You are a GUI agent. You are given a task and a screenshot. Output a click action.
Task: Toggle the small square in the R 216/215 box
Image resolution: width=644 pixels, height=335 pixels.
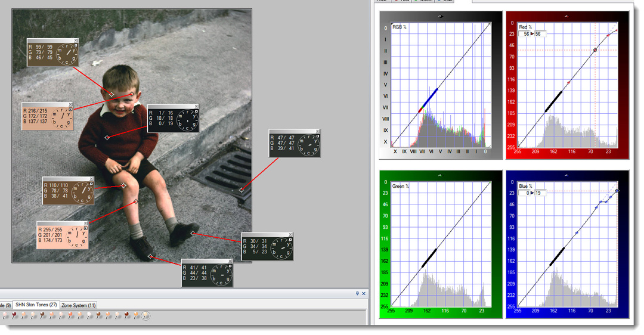[x=70, y=109]
